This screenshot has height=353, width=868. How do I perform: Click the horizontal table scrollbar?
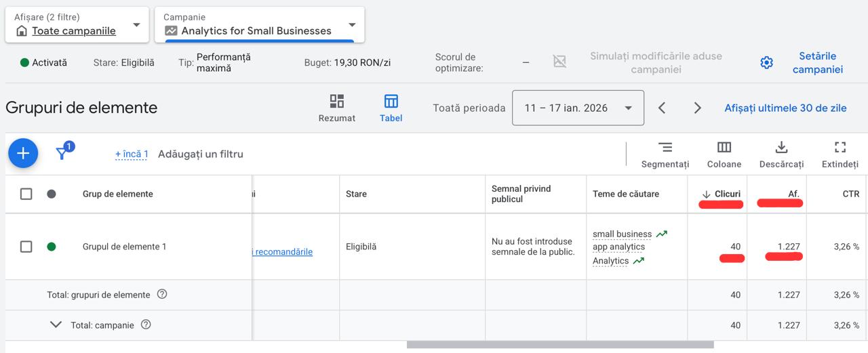(x=560, y=344)
